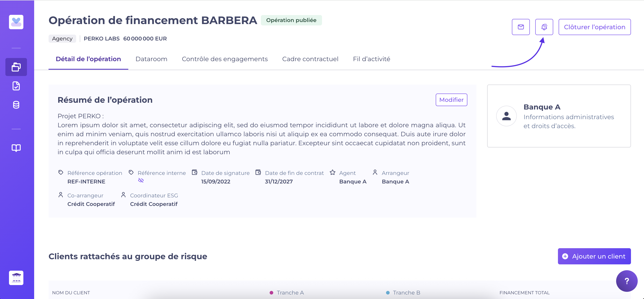Switch to the Dataroom tab
The image size is (644, 299).
click(151, 59)
